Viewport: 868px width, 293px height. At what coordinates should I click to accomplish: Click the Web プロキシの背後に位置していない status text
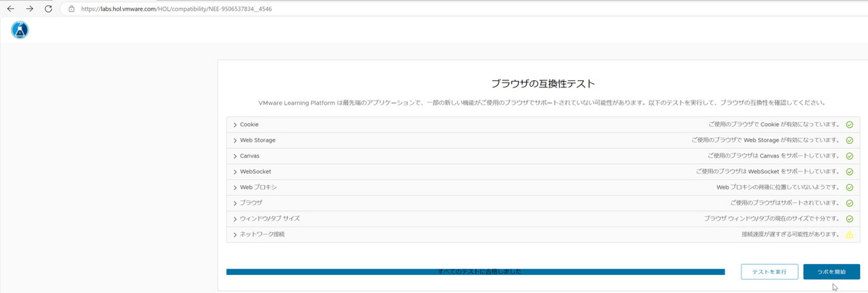[x=778, y=187]
